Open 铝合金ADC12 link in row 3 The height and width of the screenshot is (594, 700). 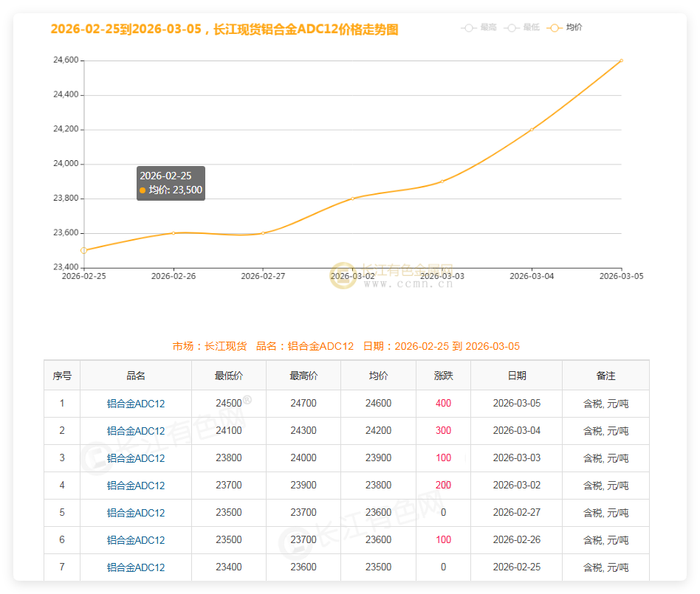click(x=136, y=458)
